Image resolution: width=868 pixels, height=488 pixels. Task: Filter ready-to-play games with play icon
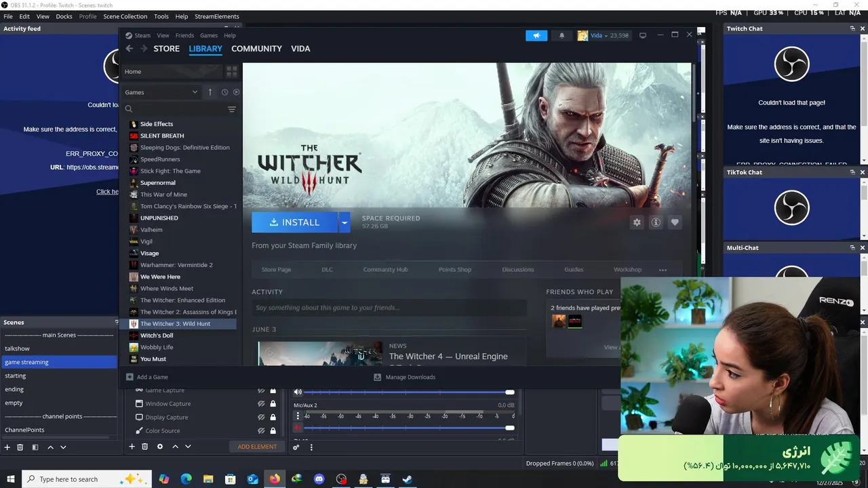tap(236, 92)
